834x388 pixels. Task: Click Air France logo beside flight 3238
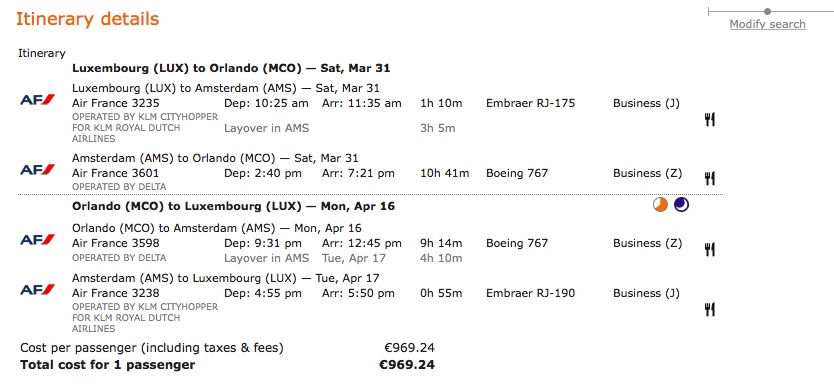(37, 290)
